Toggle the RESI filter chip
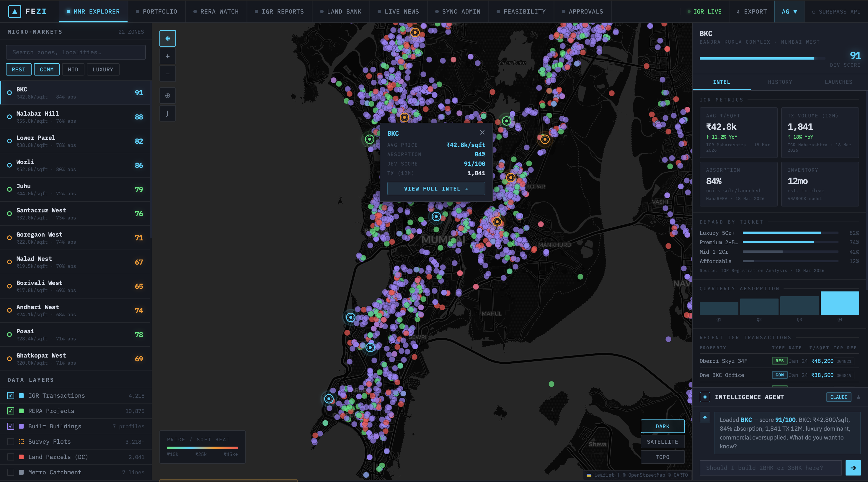 [x=19, y=69]
